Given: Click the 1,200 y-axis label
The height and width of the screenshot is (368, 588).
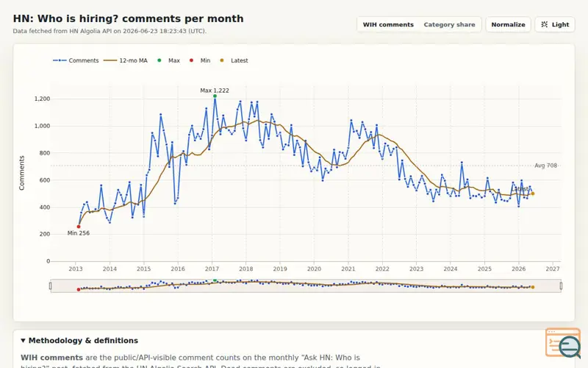Looking at the screenshot, I should 42,99.
